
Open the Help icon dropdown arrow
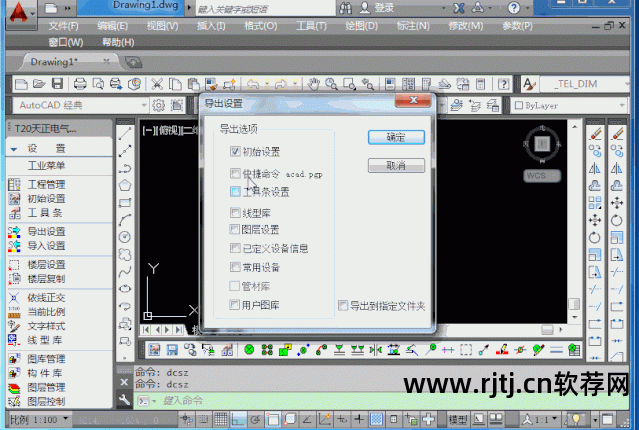click(527, 7)
